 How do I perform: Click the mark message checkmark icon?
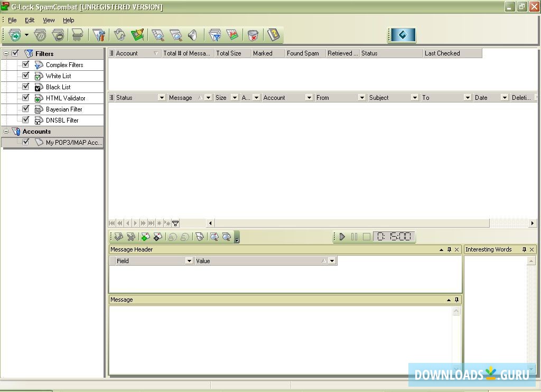tap(119, 237)
